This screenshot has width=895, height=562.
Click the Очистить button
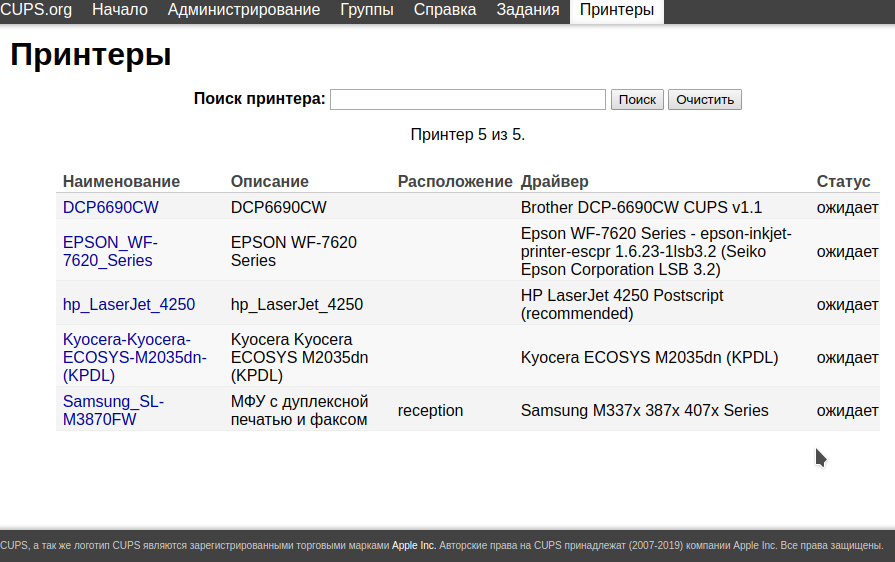[x=705, y=99]
